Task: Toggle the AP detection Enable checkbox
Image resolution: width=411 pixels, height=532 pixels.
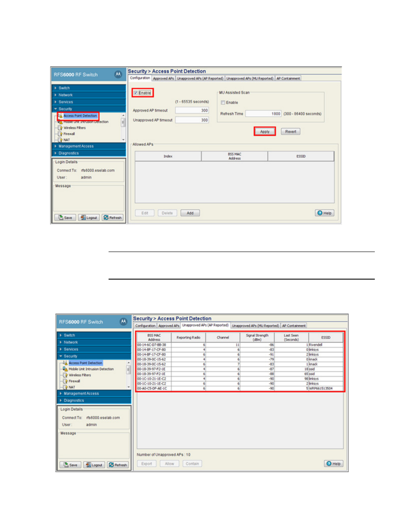Action: coord(136,93)
